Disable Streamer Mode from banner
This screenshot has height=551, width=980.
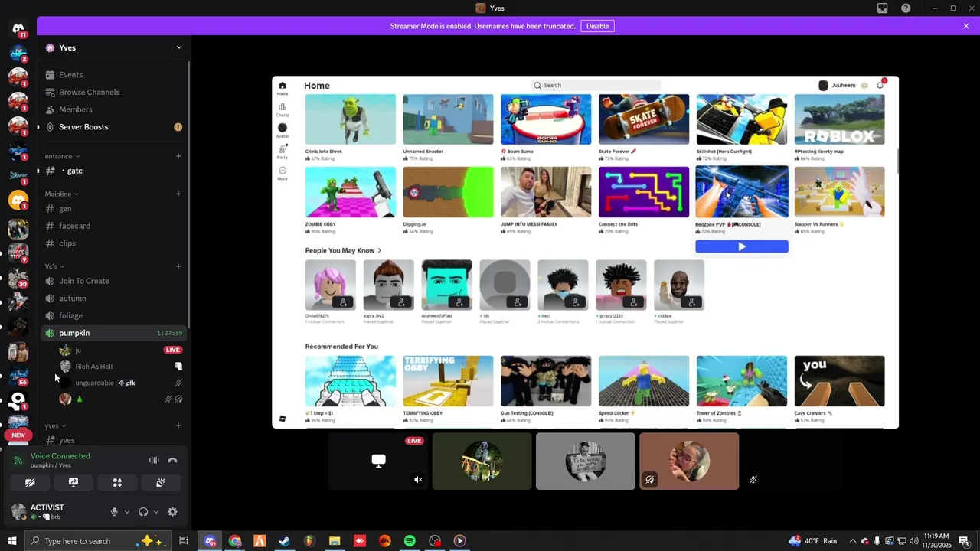597,26
